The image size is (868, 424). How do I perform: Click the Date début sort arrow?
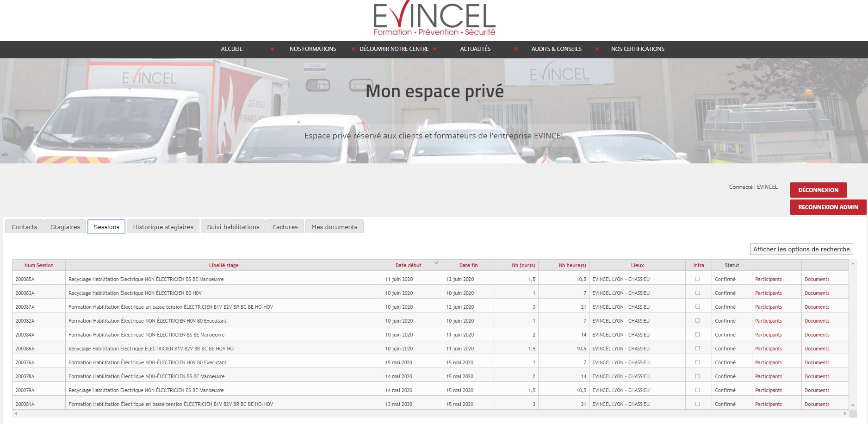coord(436,263)
